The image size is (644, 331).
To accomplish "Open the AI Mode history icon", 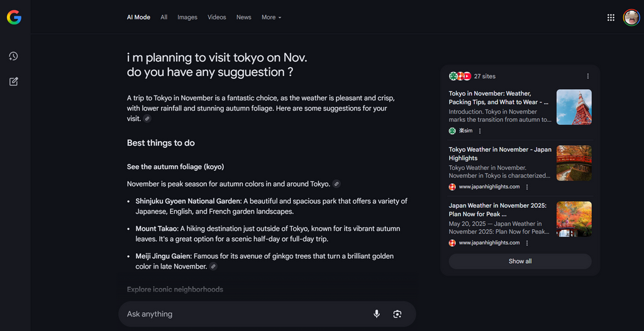I will 14,56.
